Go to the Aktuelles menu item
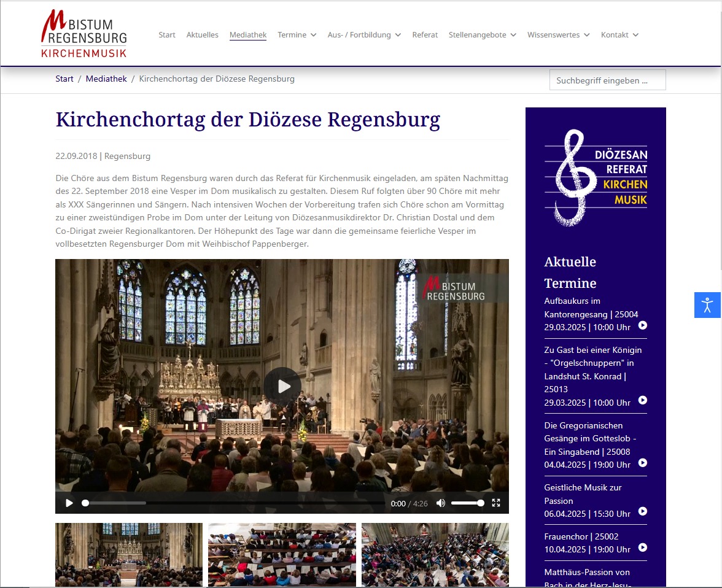722x588 pixels. click(202, 35)
